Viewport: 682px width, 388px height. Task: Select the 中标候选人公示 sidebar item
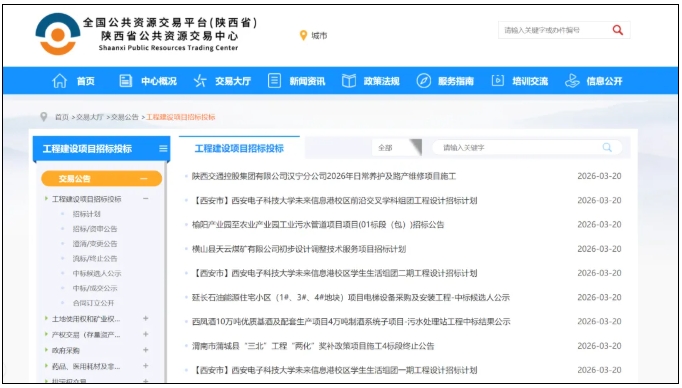pyautogui.click(x=97, y=273)
